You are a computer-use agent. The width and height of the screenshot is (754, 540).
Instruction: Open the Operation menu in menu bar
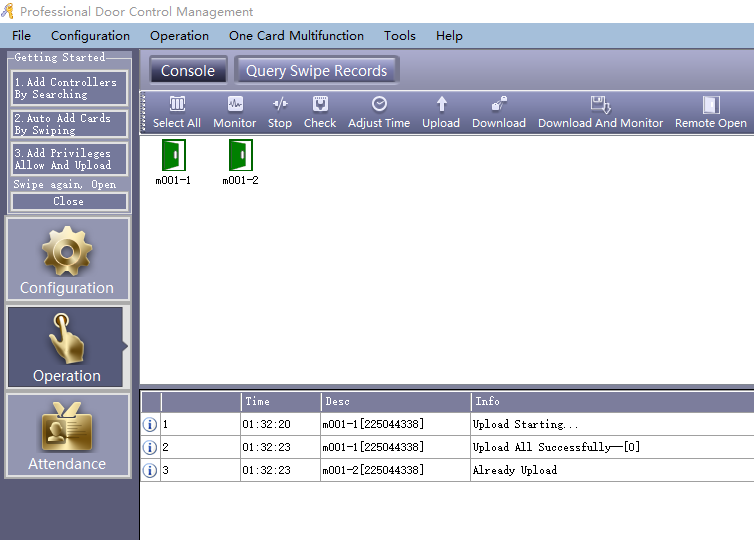coord(179,36)
